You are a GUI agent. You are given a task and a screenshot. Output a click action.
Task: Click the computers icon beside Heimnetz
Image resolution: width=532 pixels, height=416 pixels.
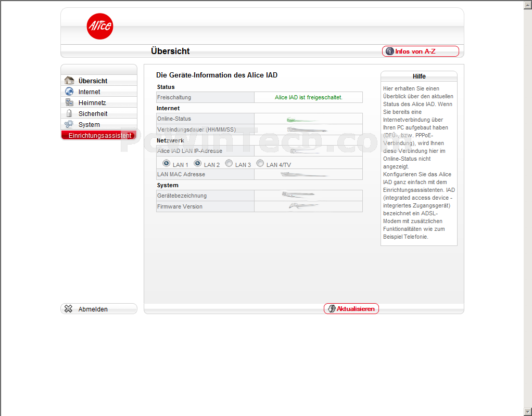[69, 102]
